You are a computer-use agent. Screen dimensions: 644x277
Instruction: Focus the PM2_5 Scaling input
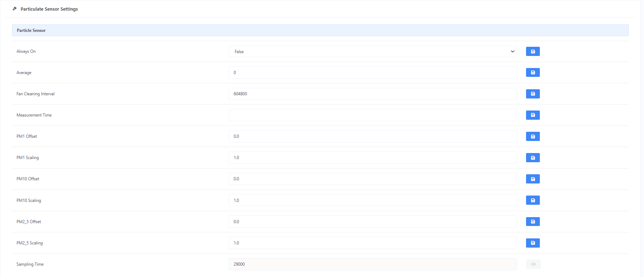(373, 243)
